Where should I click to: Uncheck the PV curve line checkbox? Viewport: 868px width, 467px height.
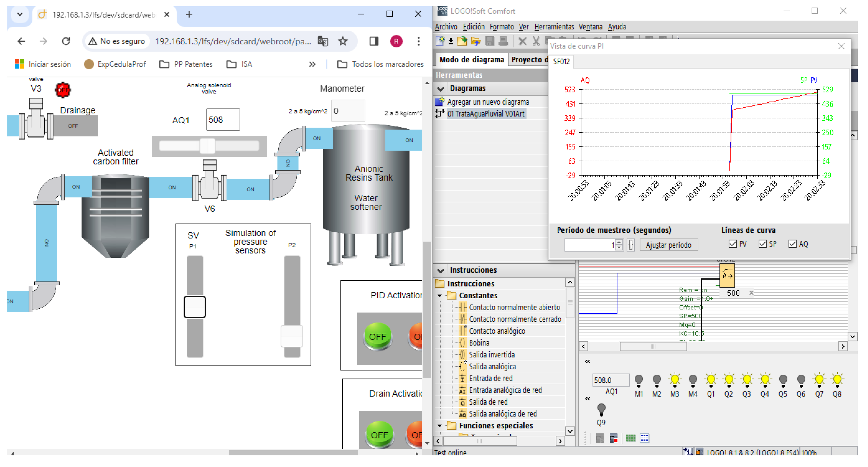tap(733, 244)
